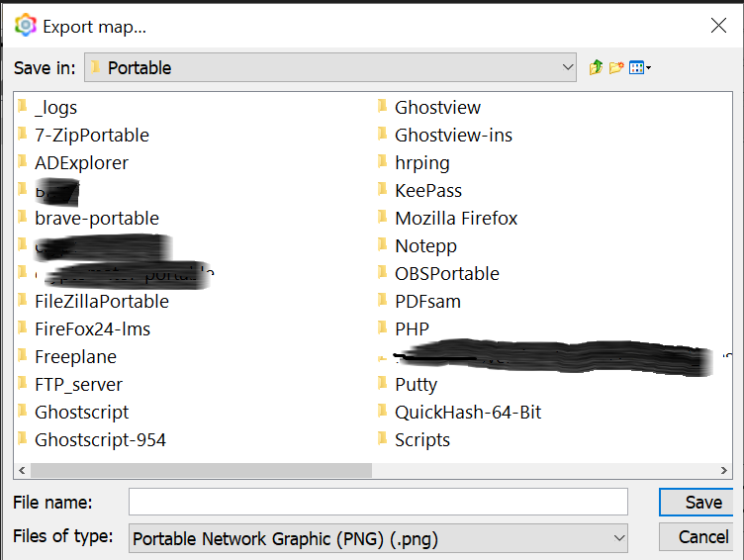
Task: Click the folder icon beside PHP
Action: click(x=383, y=327)
